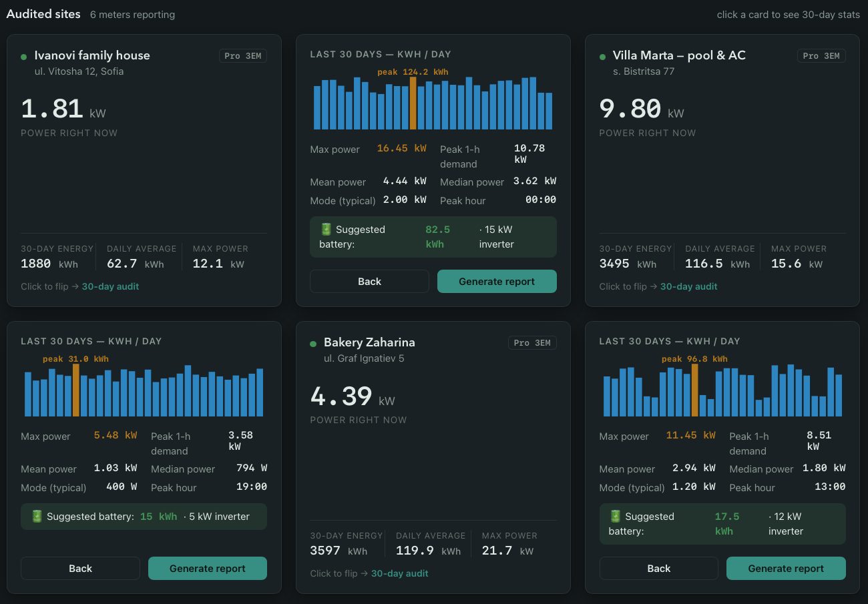Viewport: 868px width, 604px height.
Task: Click the battery icon beside the 15 kWh suggestion
Action: [x=37, y=516]
